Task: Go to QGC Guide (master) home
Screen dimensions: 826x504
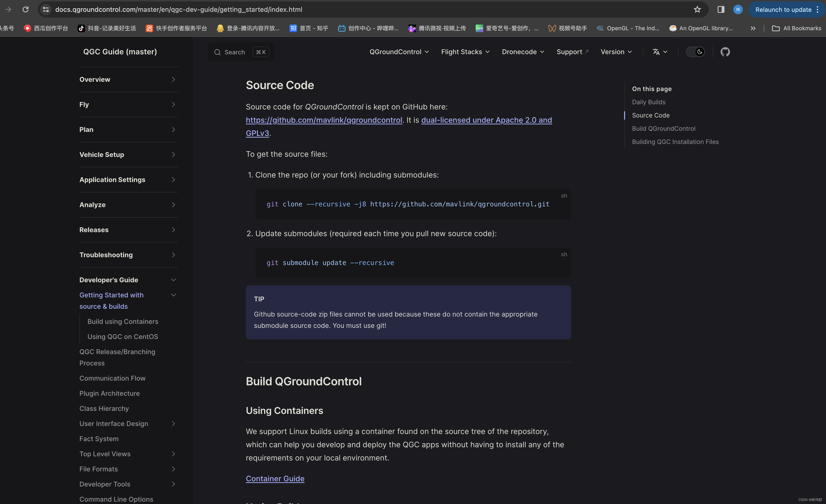Action: coord(120,52)
